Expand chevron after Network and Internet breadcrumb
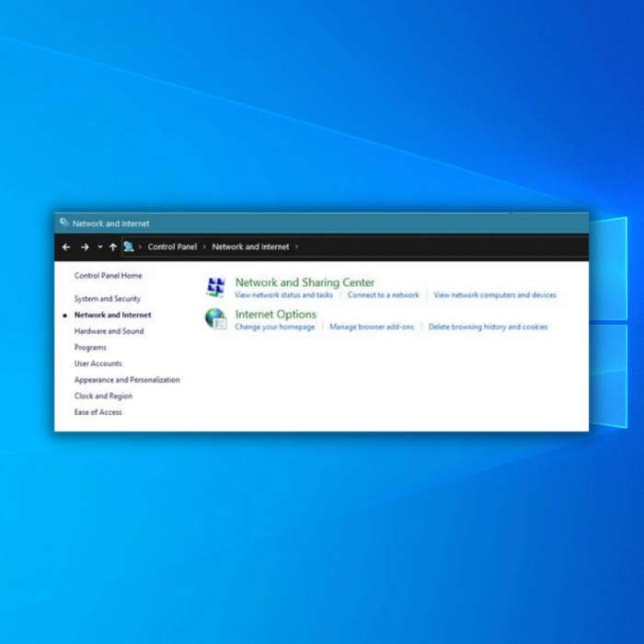The image size is (644, 644). tap(296, 247)
